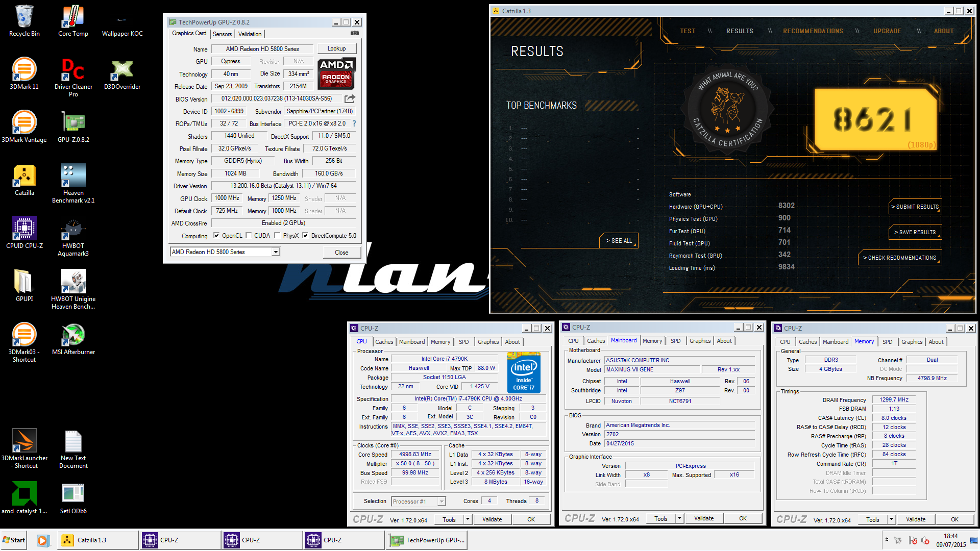Screen dimensions: 980x551
Task: Open ABOUT tab in Catzilla
Action: click(x=944, y=31)
